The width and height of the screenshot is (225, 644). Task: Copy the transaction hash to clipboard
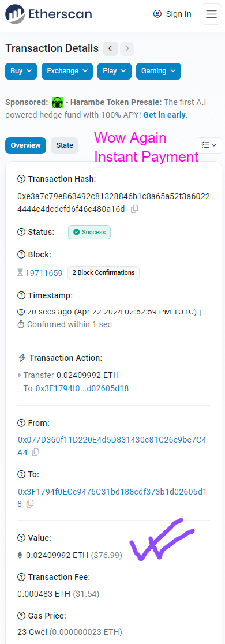pos(134,209)
